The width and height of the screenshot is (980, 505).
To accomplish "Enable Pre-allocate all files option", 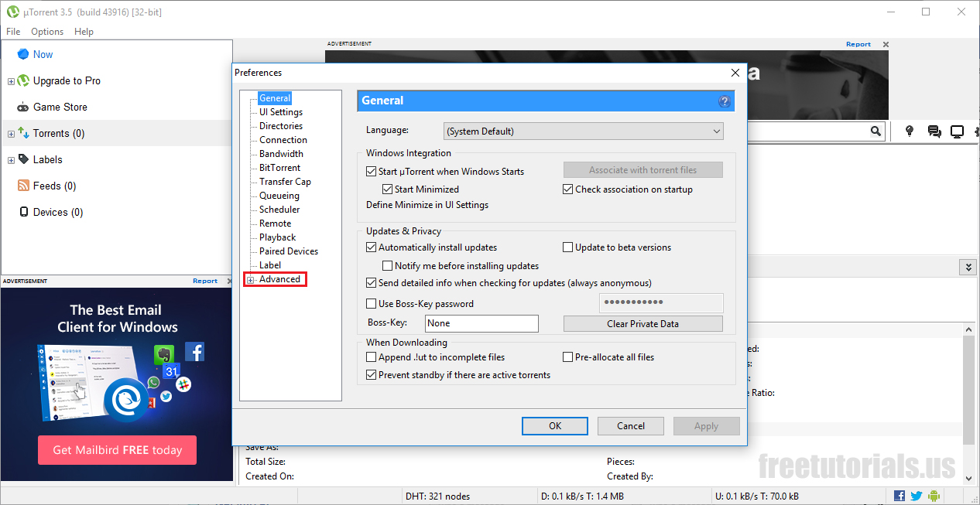I will [x=567, y=357].
